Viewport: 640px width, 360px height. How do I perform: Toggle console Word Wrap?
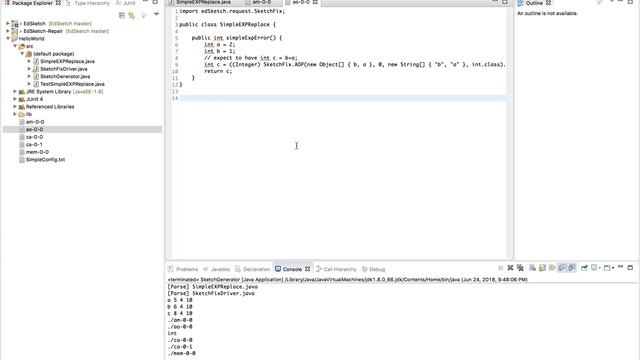pos(552,268)
